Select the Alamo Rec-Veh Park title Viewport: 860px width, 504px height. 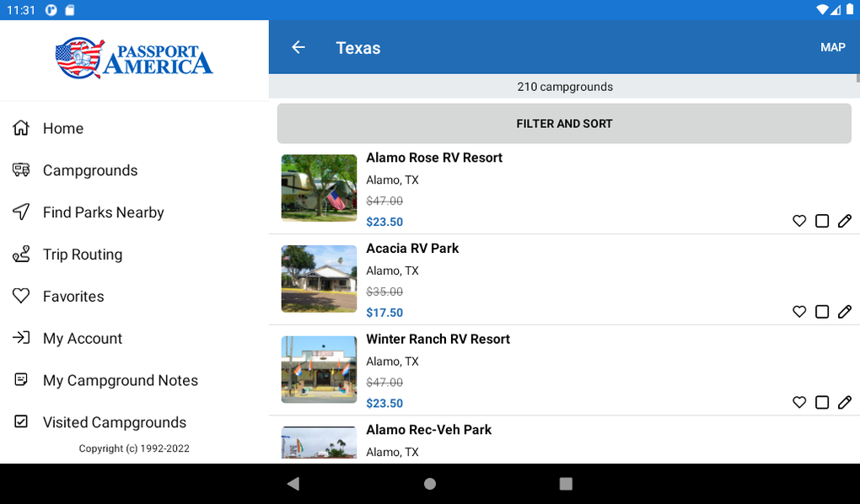tap(428, 430)
